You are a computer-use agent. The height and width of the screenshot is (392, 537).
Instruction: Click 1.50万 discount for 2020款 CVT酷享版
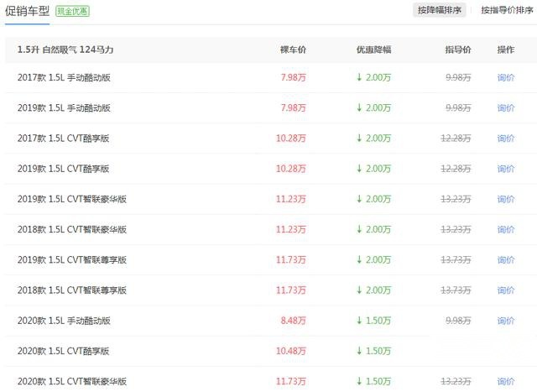373,351
